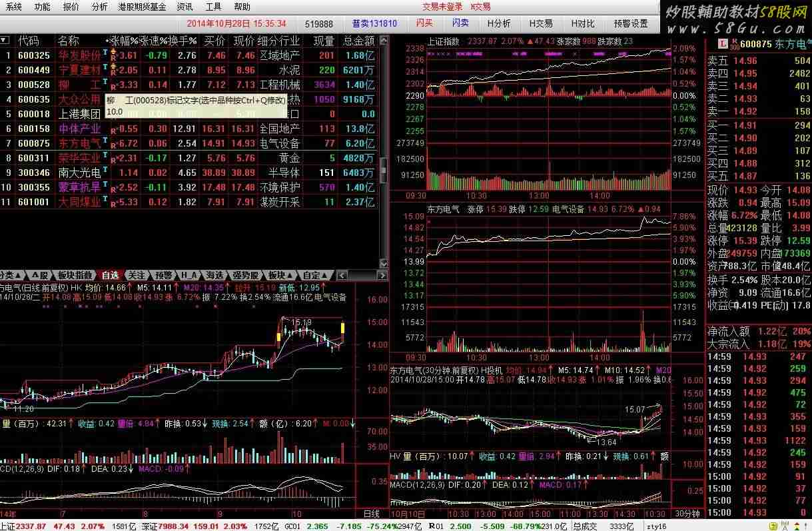Click the L icon beside 600875 quote header
Screen dimensions: 812x531
point(722,44)
